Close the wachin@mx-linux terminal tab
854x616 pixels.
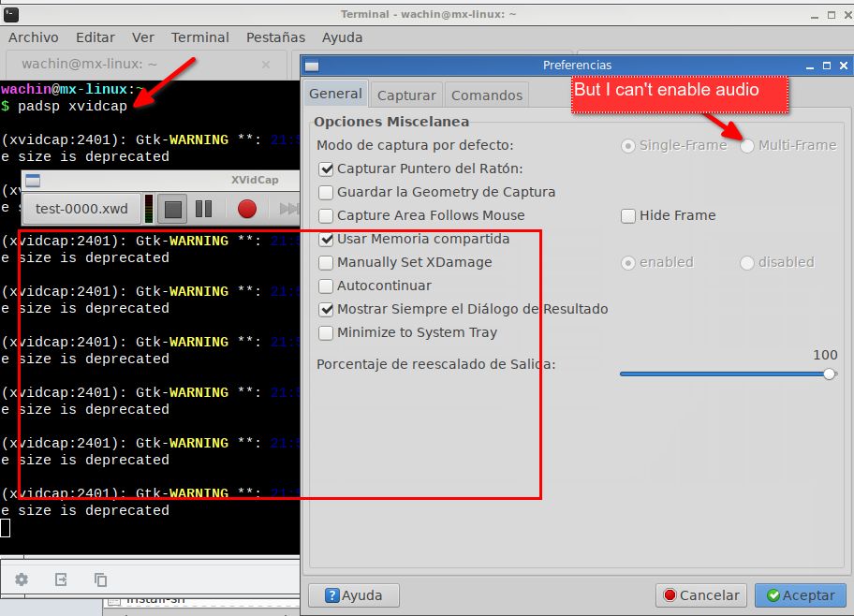pyautogui.click(x=266, y=65)
